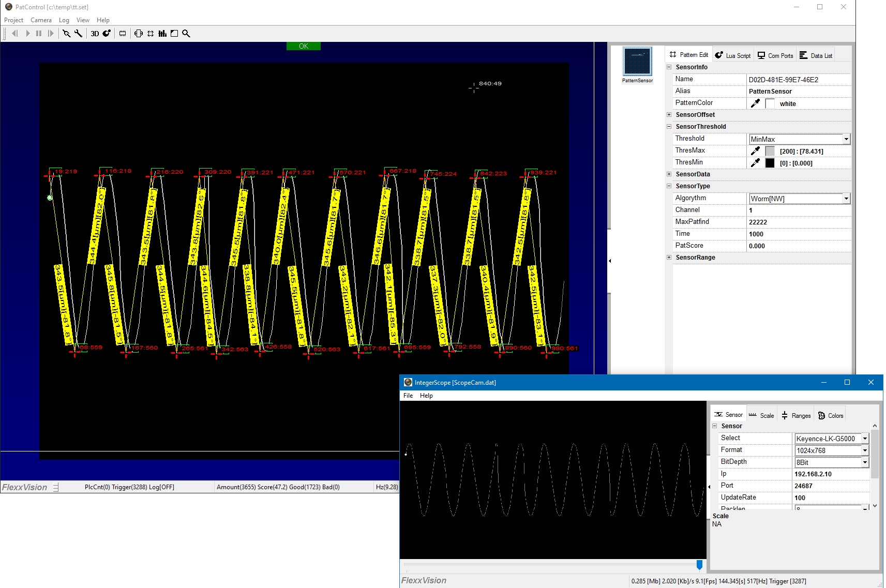Click the side panel collapse arrow in PatControl
Screen dimensions: 886x588
[x=610, y=261]
